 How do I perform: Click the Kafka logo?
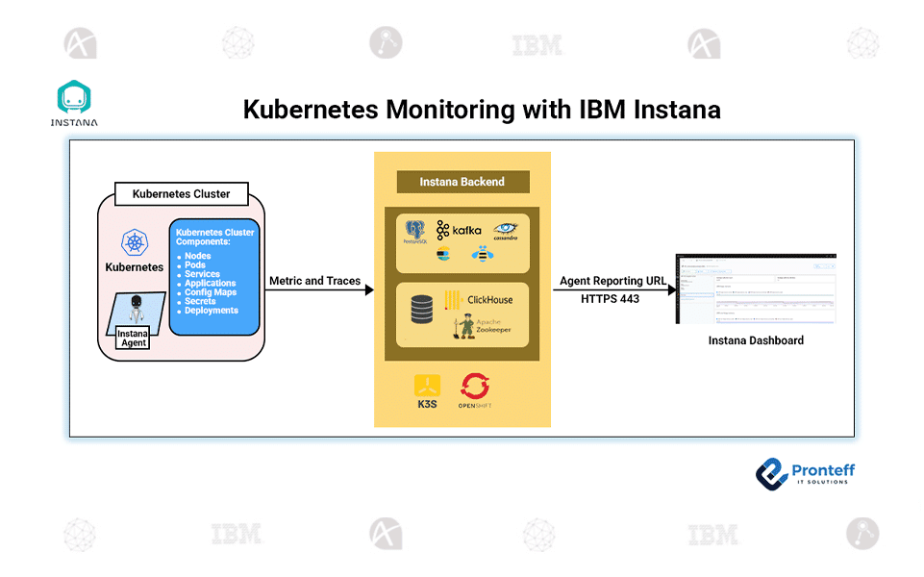click(x=459, y=231)
